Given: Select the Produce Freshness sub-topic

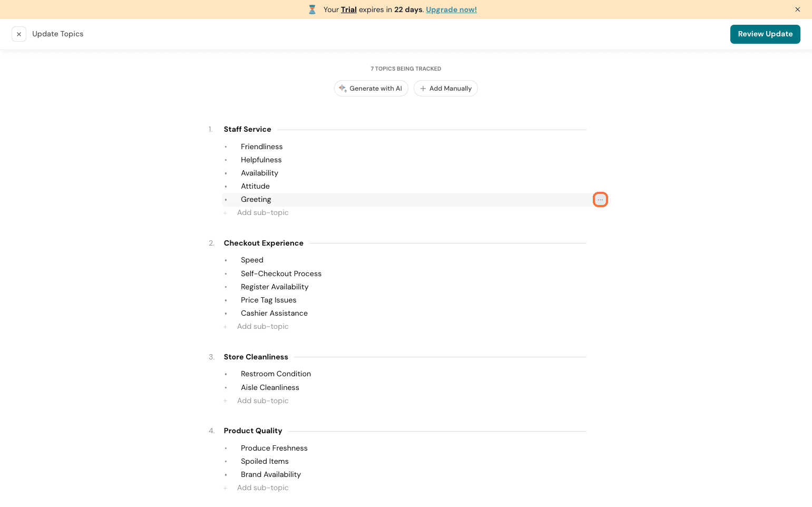Looking at the screenshot, I should click(x=274, y=448).
